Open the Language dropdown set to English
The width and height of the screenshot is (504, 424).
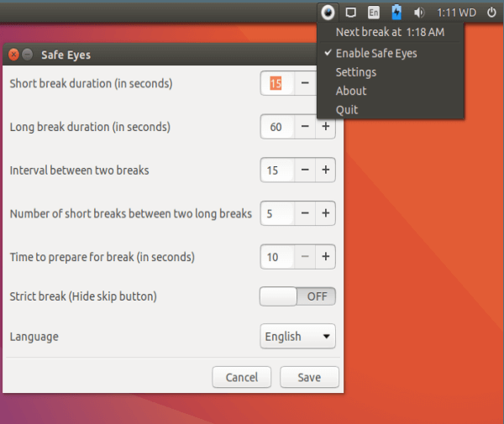tap(297, 337)
